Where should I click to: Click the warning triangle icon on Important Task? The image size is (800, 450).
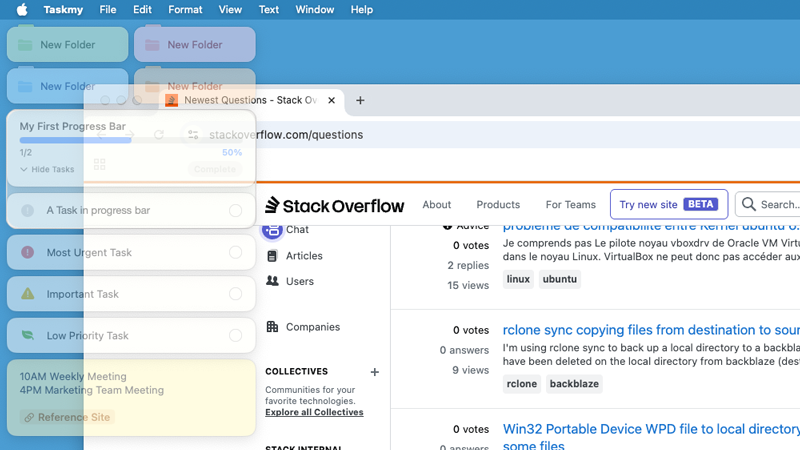pos(28,294)
